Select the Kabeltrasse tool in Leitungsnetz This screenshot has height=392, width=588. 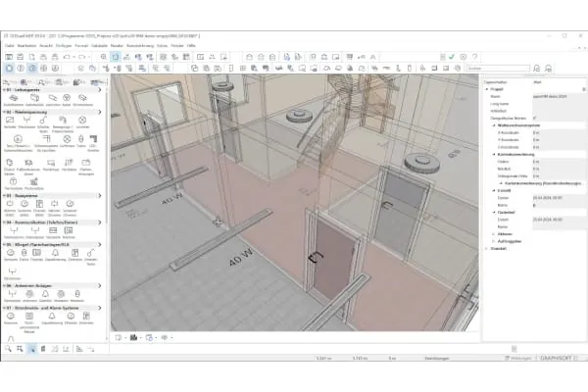(14, 98)
